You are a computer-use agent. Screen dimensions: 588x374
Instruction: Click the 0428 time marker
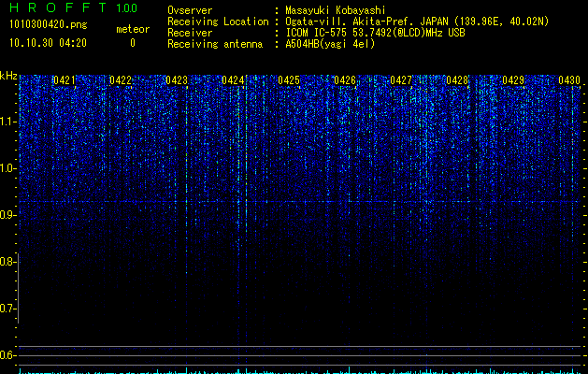[457, 80]
